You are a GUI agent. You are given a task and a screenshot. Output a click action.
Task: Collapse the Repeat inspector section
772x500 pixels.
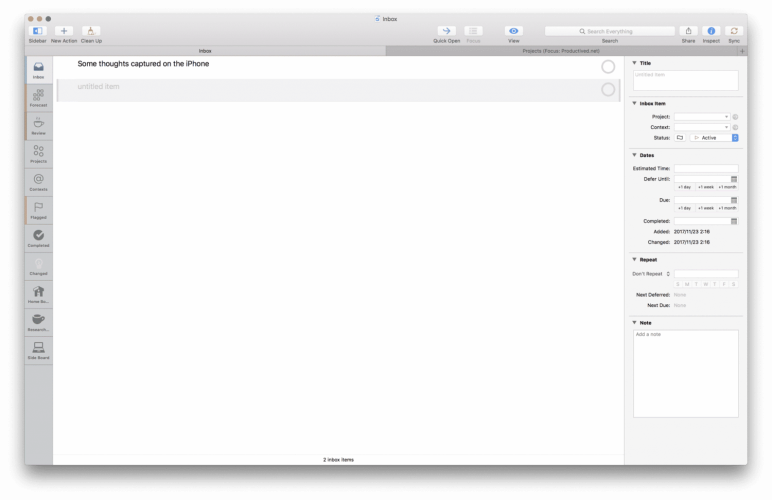tap(634, 259)
